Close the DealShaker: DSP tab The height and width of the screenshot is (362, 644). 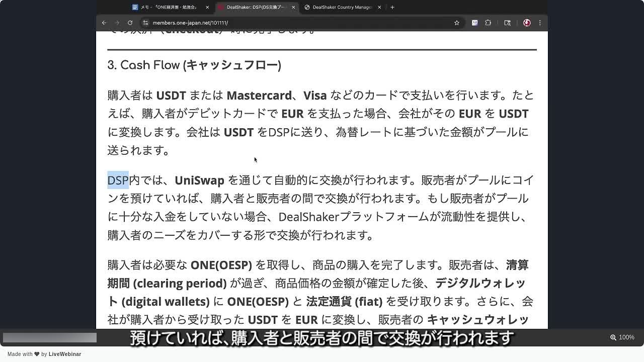click(x=293, y=8)
